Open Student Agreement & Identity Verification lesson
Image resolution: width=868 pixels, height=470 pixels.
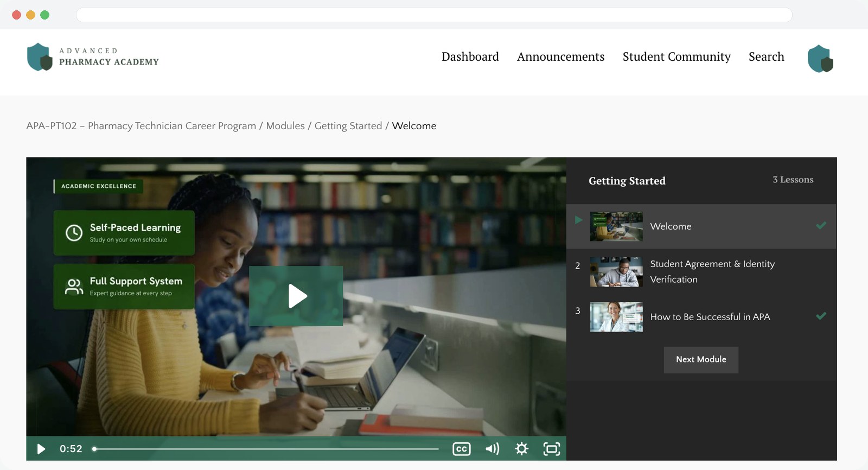[x=712, y=271]
